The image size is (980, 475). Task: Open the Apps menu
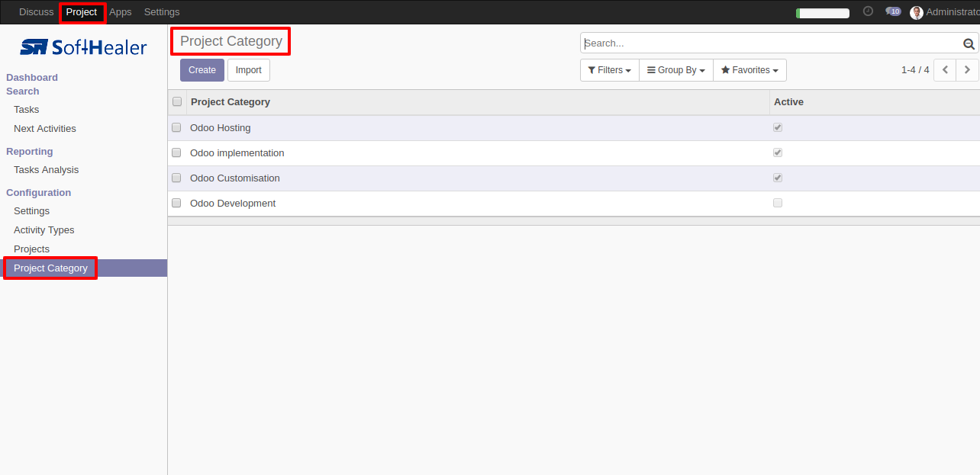(121, 12)
